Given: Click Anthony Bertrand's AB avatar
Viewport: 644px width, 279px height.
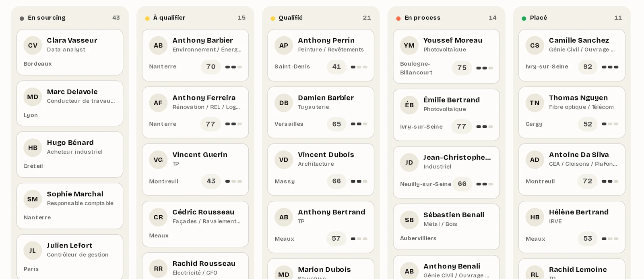Looking at the screenshot, I should coord(284,217).
